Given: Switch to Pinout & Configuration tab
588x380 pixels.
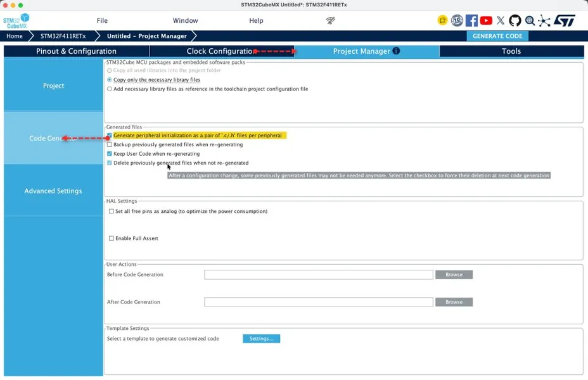Looking at the screenshot, I should tap(77, 51).
